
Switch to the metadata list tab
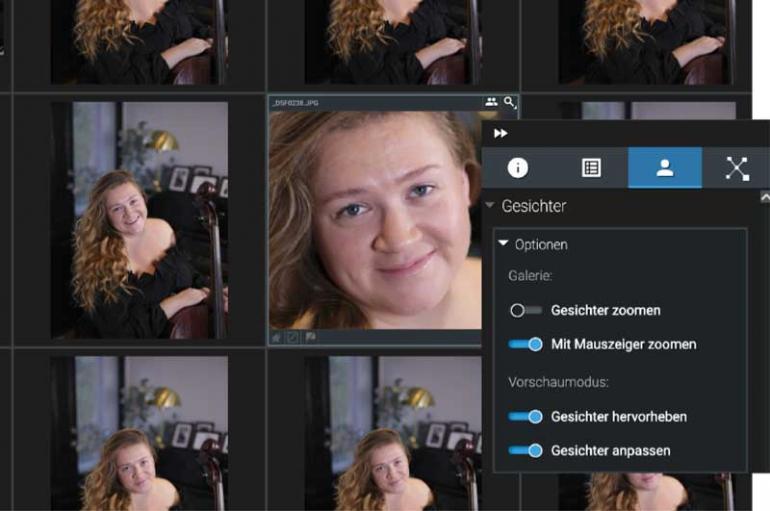click(x=591, y=168)
